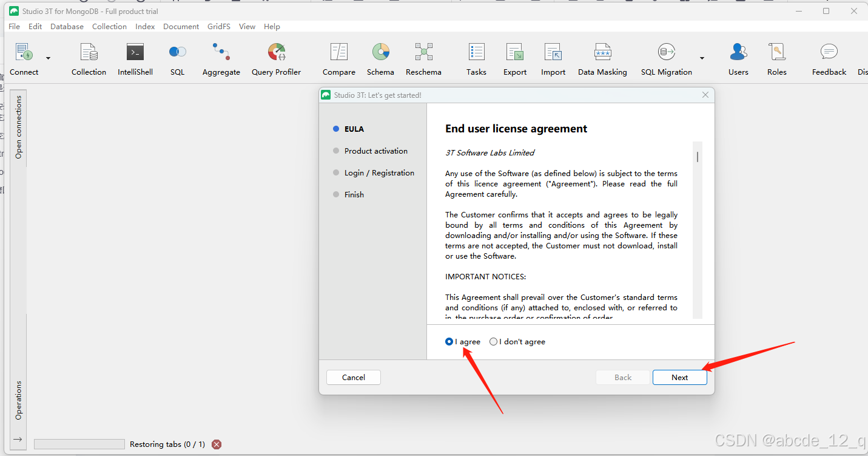Cancel the Restoring tabs operation
The width and height of the screenshot is (868, 456).
[217, 444]
